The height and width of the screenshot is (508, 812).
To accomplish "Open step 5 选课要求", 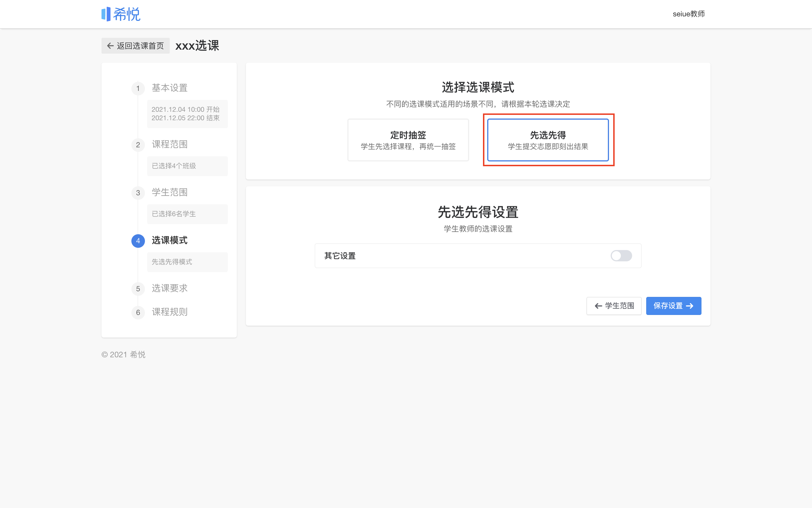I will pyautogui.click(x=169, y=288).
